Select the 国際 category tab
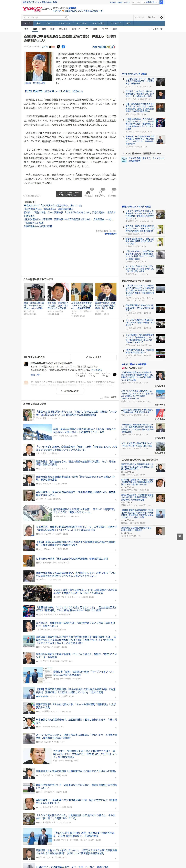Image resolution: width=186 pixels, height=868 pixels. 44,29
